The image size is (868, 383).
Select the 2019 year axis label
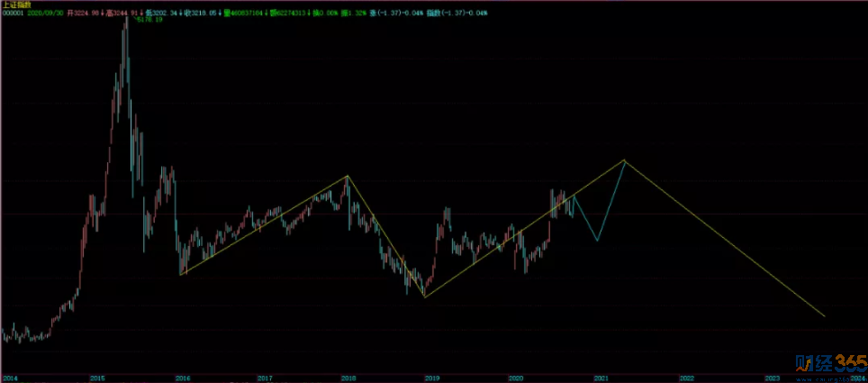pos(431,377)
